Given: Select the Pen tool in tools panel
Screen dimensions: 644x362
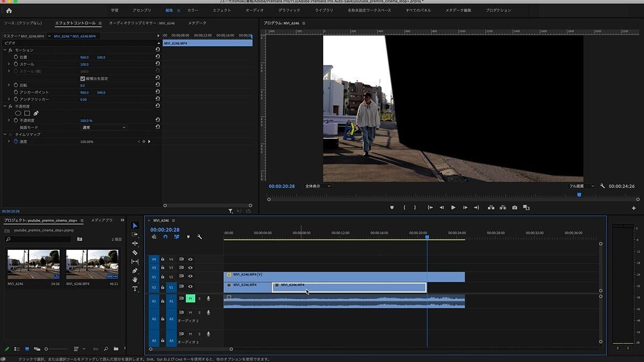Looking at the screenshot, I should pos(135,270).
